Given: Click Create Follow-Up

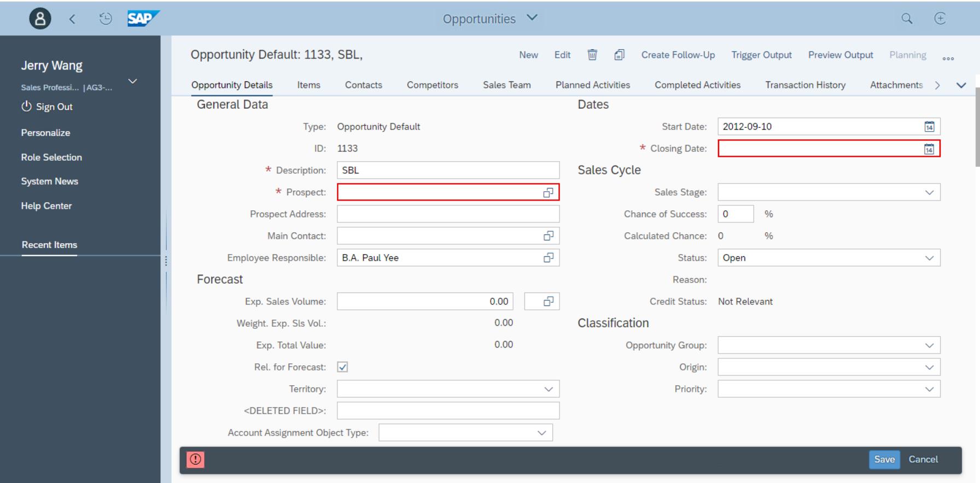Looking at the screenshot, I should (678, 55).
